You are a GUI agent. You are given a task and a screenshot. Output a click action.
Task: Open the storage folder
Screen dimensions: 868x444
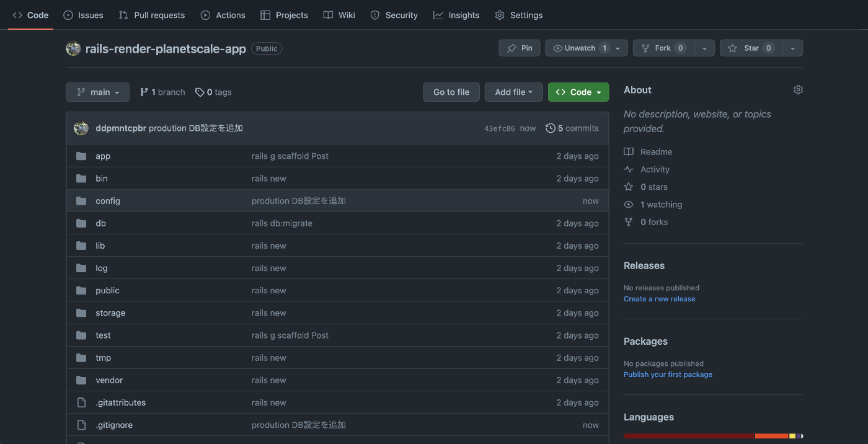[110, 313]
